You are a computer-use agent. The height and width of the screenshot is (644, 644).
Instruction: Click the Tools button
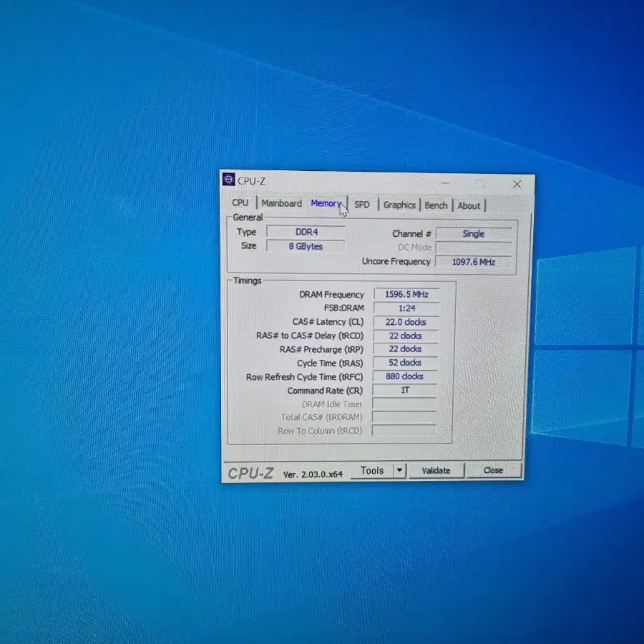click(x=372, y=471)
